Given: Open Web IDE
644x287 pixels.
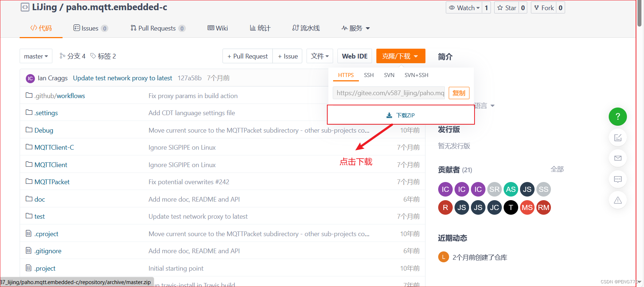Looking at the screenshot, I should point(355,56).
